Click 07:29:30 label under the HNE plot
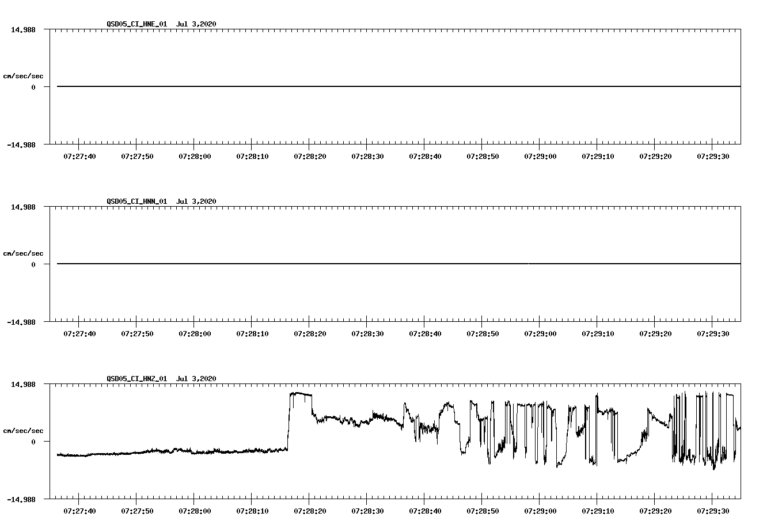This screenshot has width=782, height=532. tap(713, 156)
